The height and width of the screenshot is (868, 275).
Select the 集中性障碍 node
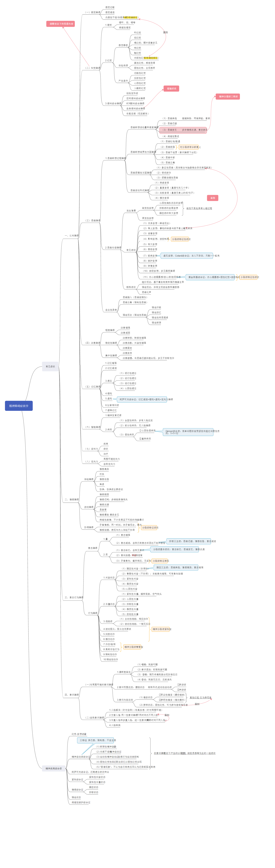pyautogui.click(x=111, y=355)
